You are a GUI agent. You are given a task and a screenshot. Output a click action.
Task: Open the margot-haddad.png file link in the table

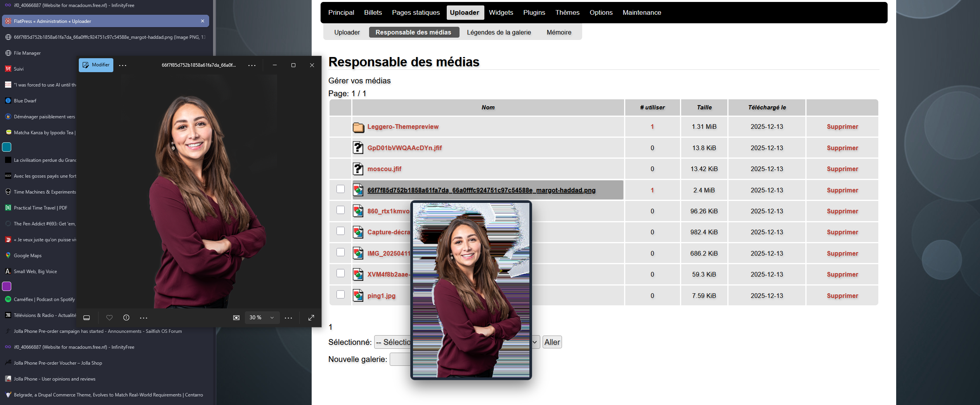click(481, 190)
